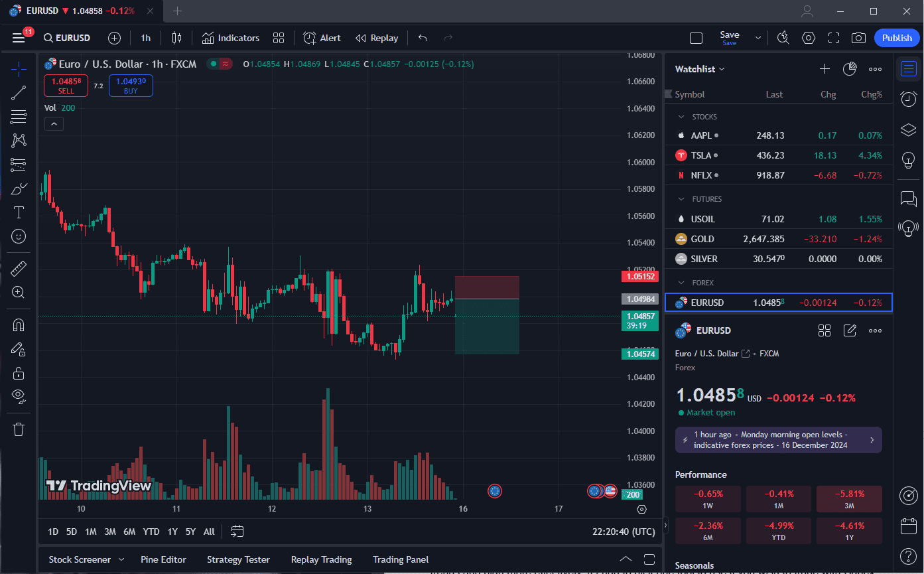Open the chart layout selector
Viewport: 924px width, 574px height.
click(x=696, y=38)
